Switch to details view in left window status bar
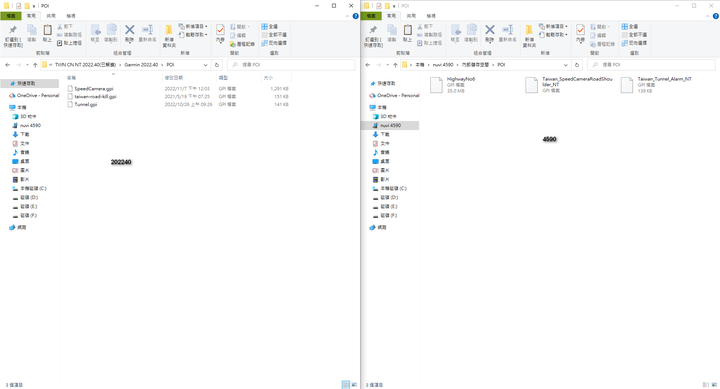Viewport: 720px width, 389px height. (346, 384)
